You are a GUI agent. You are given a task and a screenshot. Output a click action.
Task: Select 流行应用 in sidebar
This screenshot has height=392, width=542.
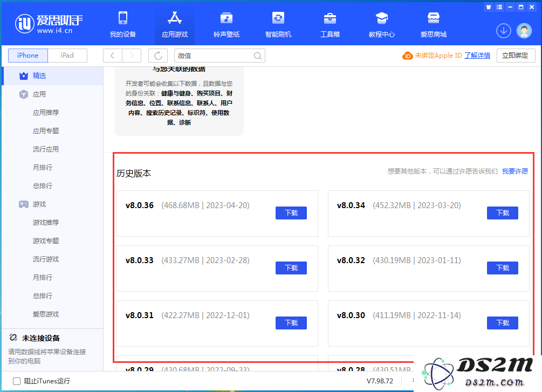[46, 149]
